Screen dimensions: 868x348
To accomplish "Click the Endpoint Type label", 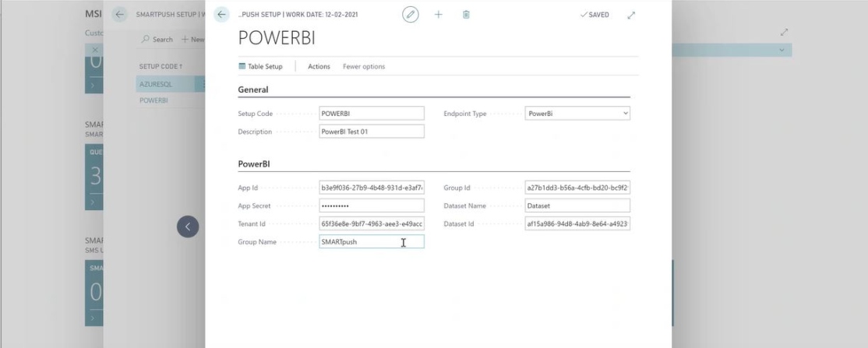I will pos(465,114).
